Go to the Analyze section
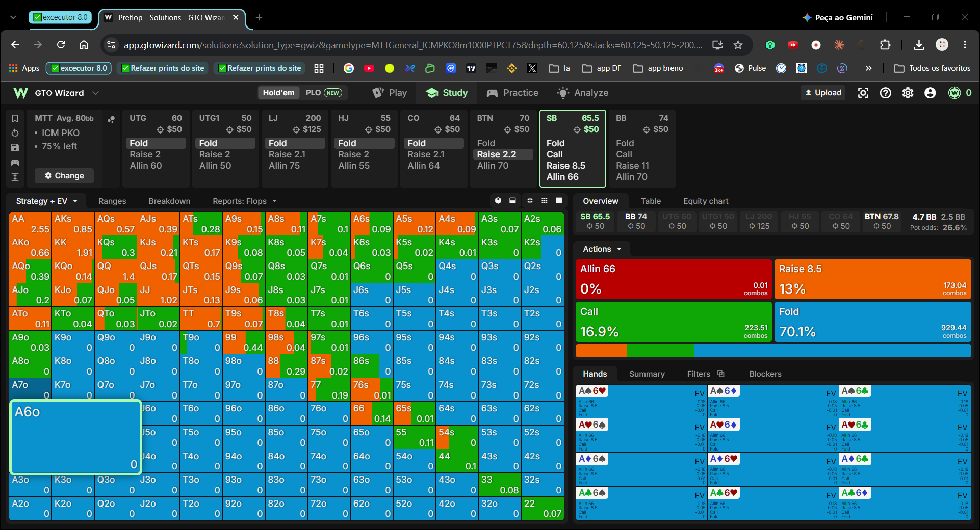980x530 pixels. pyautogui.click(x=583, y=93)
